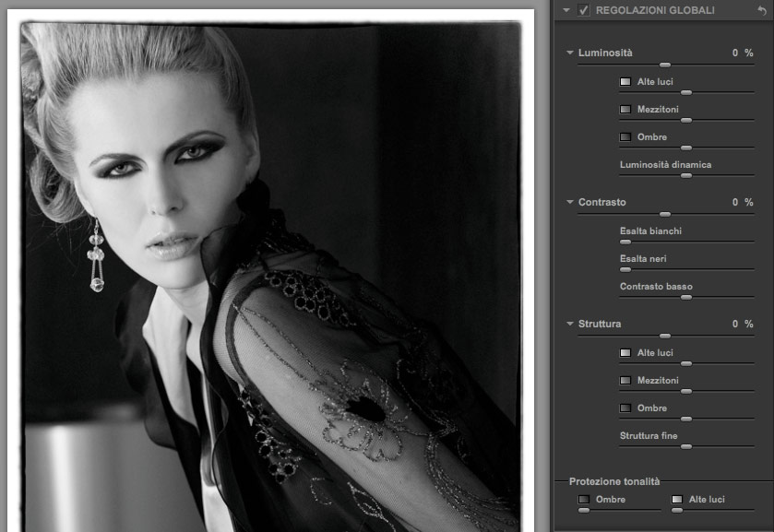
Task: Click the Ombre icon under Struttura
Action: 625,408
